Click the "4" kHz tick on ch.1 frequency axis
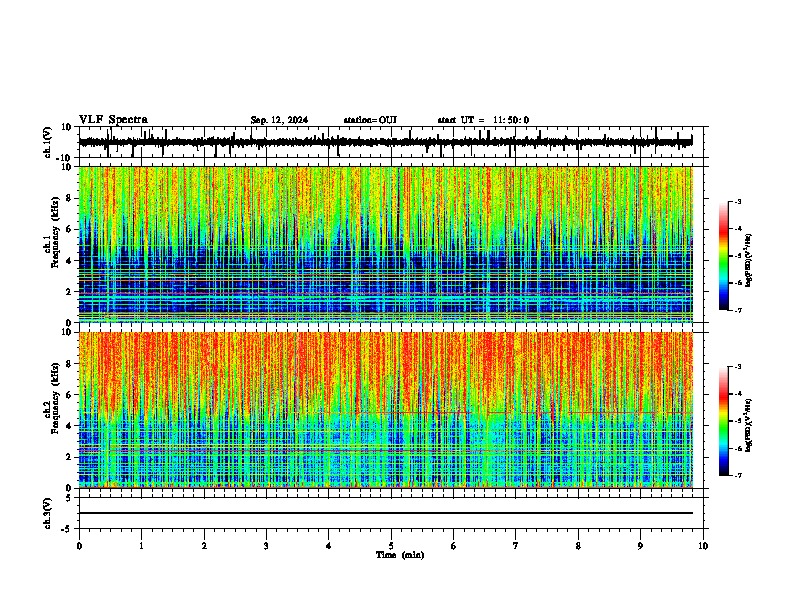 tap(69, 261)
